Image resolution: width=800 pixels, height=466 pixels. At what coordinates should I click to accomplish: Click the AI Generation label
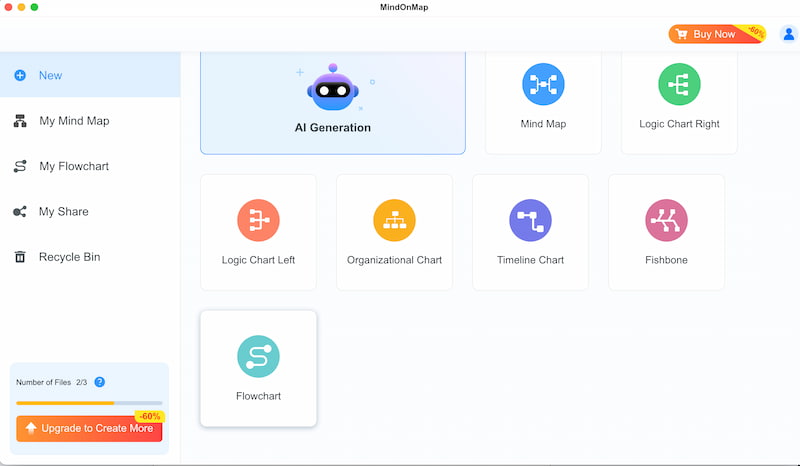coord(333,128)
